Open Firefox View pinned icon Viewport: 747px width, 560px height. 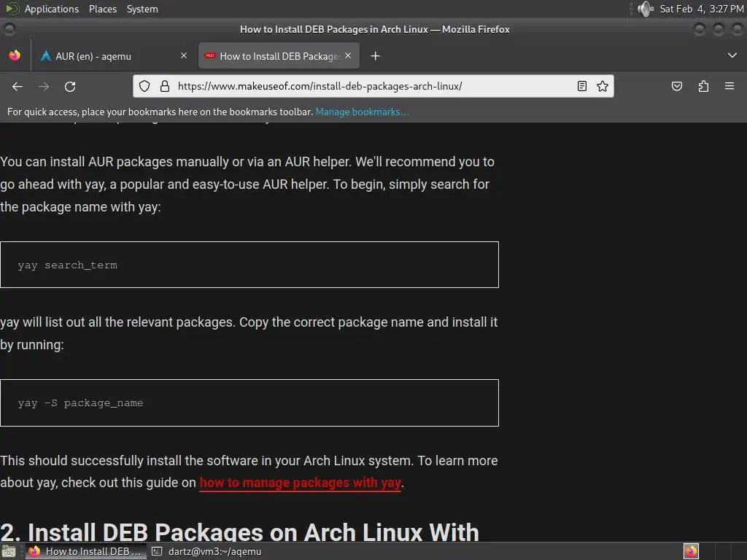pos(15,55)
